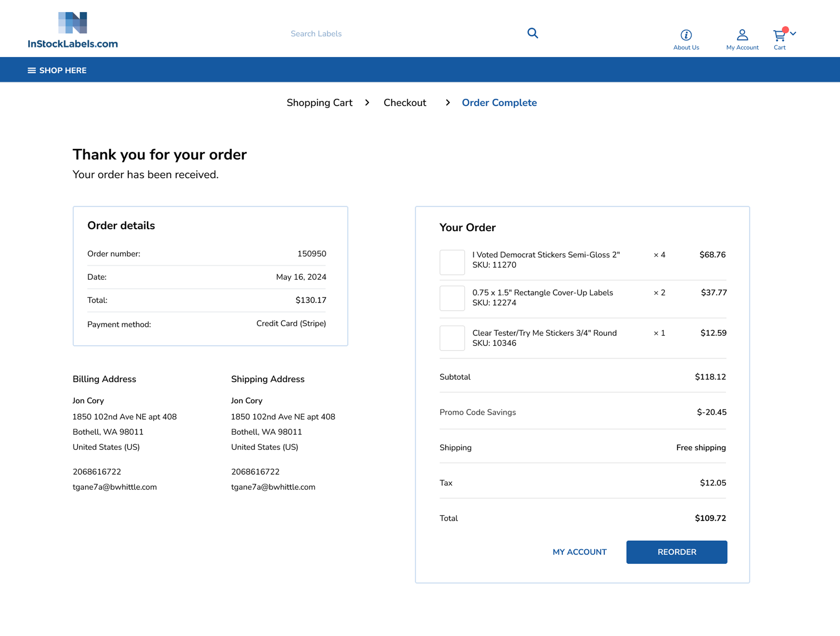
Task: Open the My Account person icon
Action: click(742, 35)
